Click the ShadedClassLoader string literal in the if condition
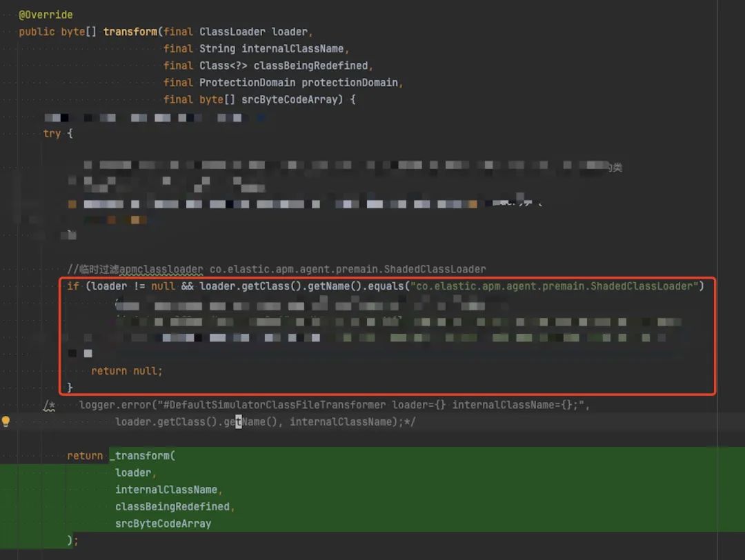Screen dimensions: 745x560 pyautogui.click(x=554, y=286)
